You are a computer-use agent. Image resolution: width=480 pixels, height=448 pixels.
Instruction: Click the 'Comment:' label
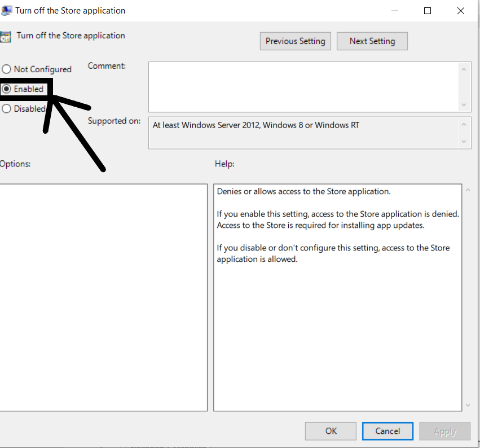[x=107, y=66]
